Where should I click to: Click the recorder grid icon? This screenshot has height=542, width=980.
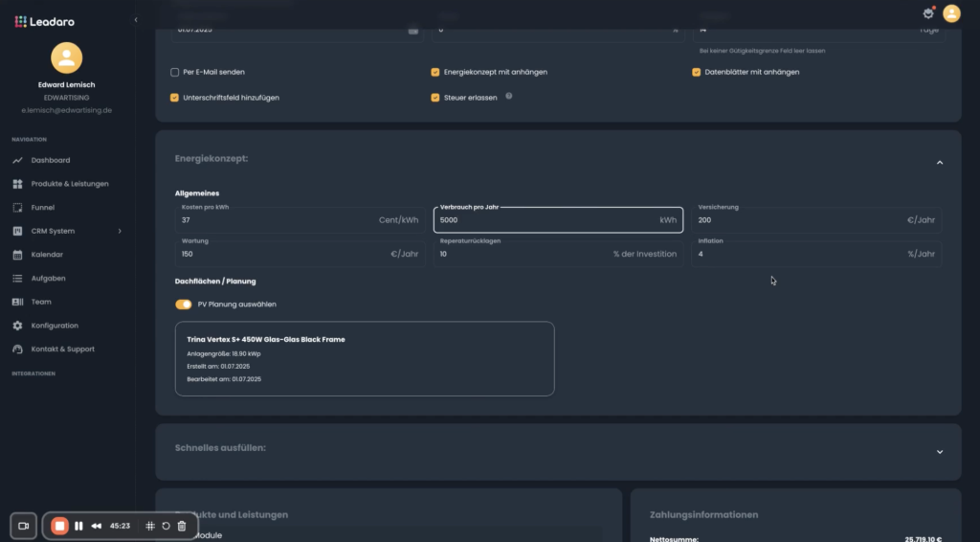coord(150,527)
